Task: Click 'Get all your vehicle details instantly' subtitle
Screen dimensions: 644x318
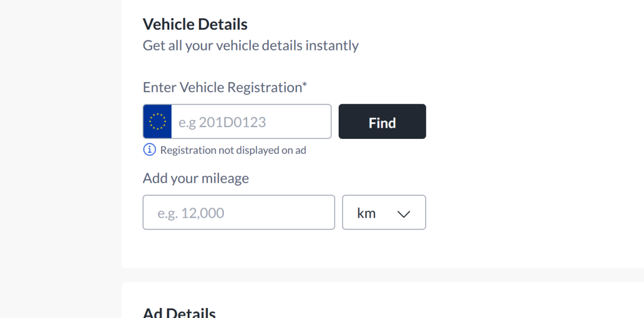Action: pyautogui.click(x=251, y=45)
